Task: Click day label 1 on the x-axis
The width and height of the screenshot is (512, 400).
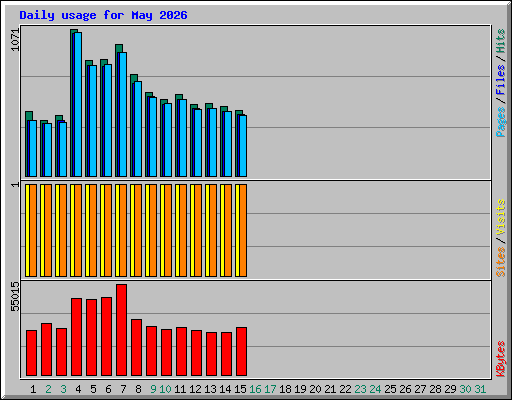Action: point(33,389)
